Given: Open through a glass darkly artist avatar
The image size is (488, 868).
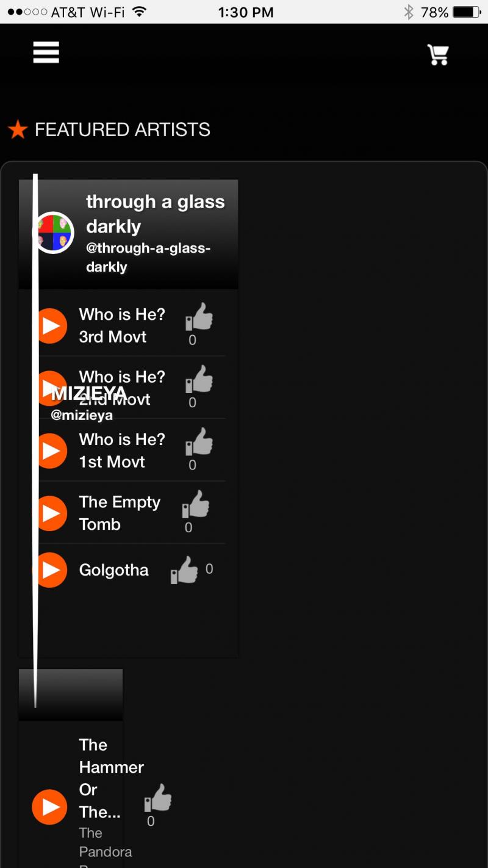Looking at the screenshot, I should 54,233.
